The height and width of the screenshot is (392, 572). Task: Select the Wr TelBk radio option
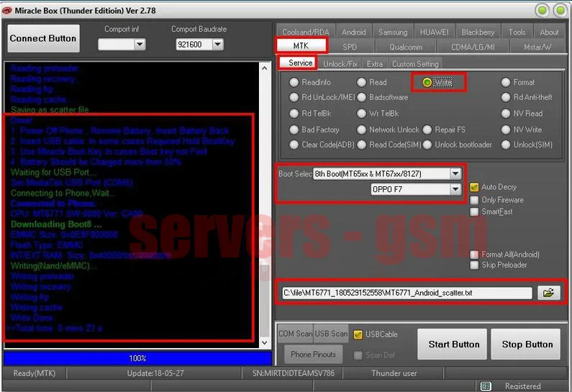click(x=361, y=114)
